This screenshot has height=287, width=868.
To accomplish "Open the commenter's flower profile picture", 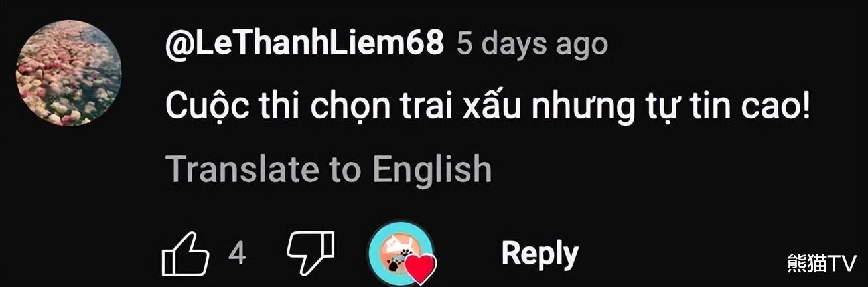I will pos(68,73).
